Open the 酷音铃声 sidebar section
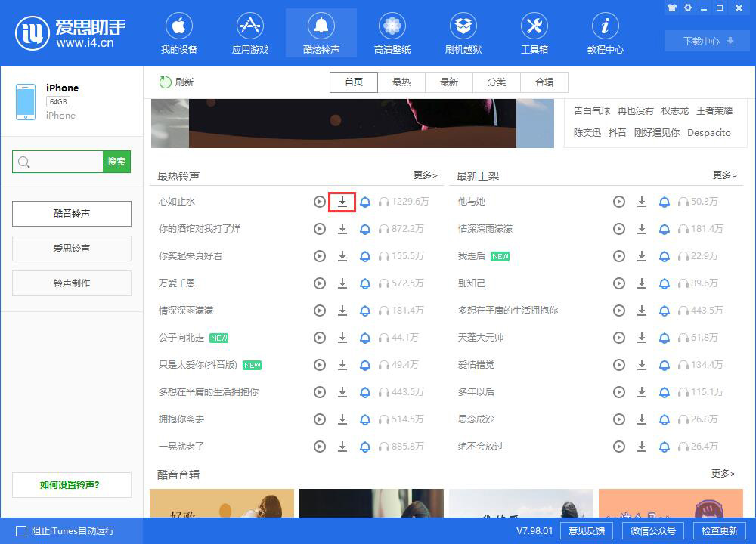 pos(71,214)
